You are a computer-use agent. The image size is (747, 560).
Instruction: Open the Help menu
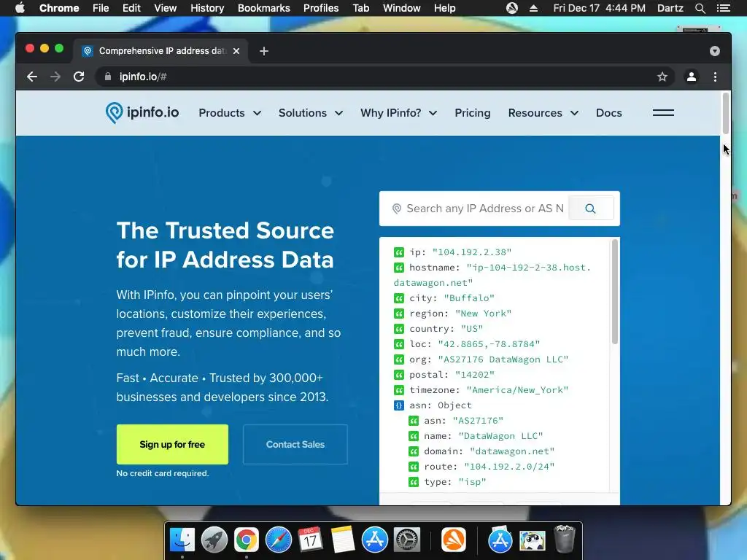[444, 8]
